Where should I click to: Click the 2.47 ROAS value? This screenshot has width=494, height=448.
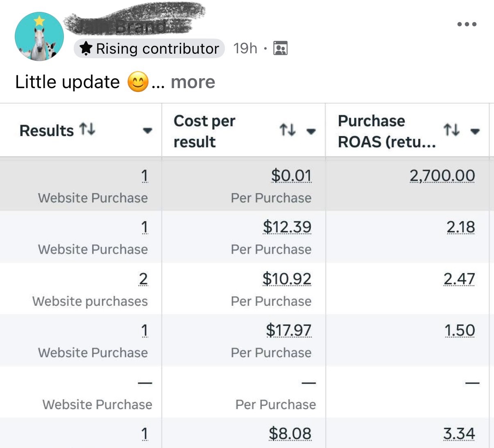(459, 279)
